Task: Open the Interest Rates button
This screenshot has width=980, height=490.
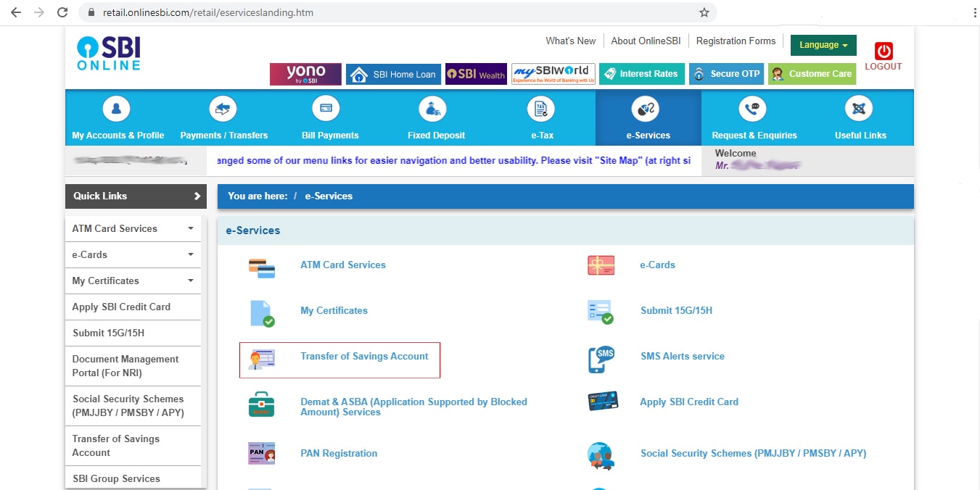Action: point(641,74)
